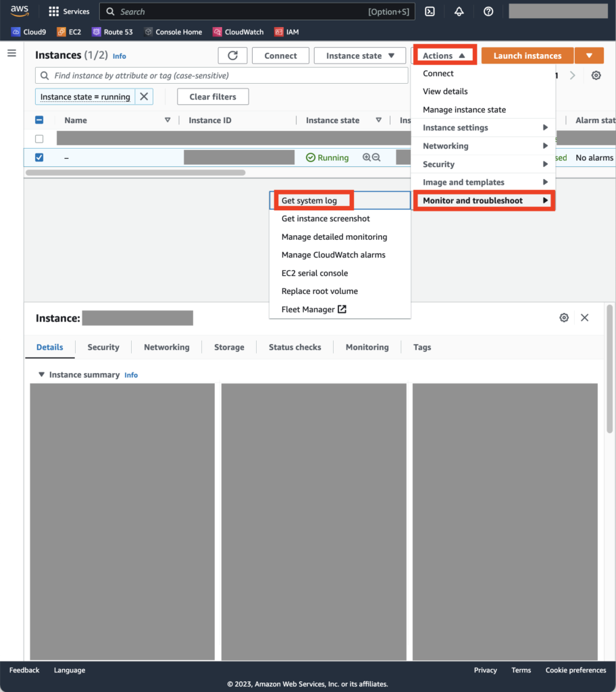This screenshot has height=692, width=616.
Task: Open the AWS home logo
Action: tap(20, 11)
